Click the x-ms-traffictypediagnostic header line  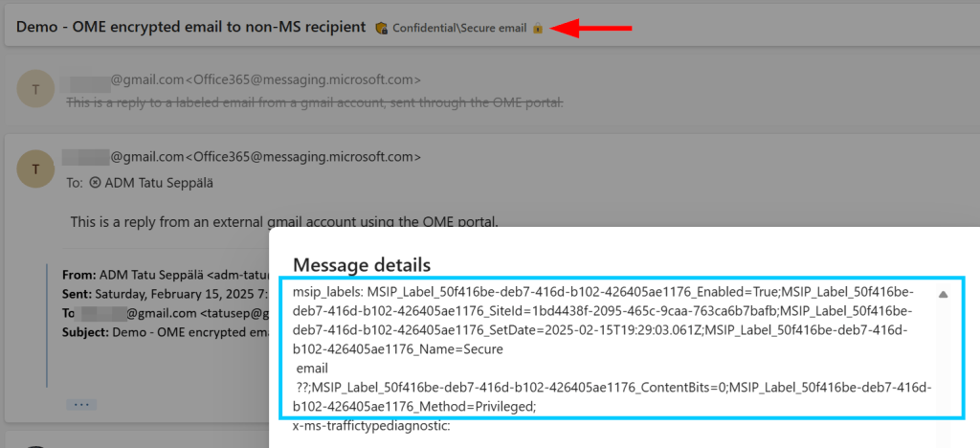(371, 426)
